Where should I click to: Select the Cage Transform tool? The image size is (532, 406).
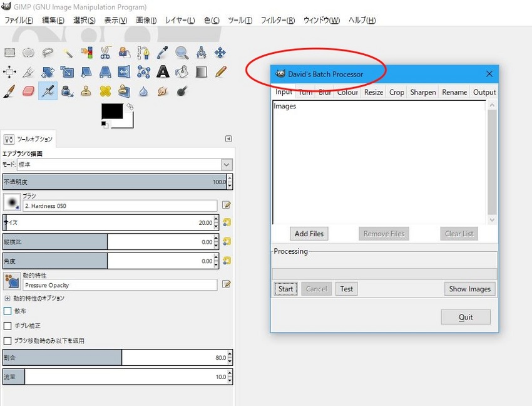point(143,72)
